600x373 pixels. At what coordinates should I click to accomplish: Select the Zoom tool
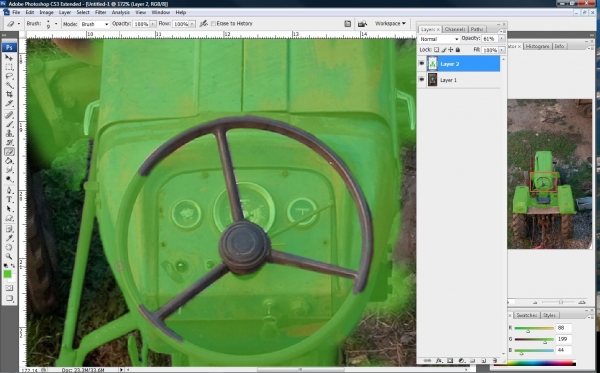coord(9,256)
